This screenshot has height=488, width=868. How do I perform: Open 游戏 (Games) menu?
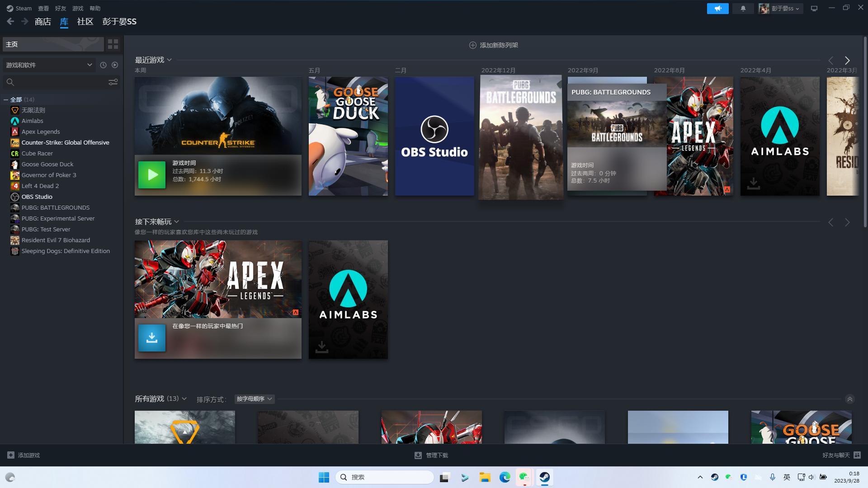[78, 9]
